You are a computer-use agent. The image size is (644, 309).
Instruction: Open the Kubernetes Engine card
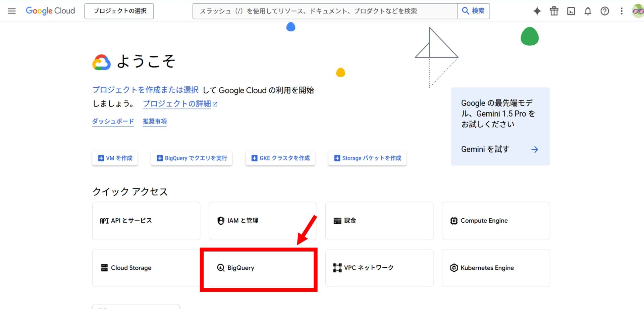point(496,268)
